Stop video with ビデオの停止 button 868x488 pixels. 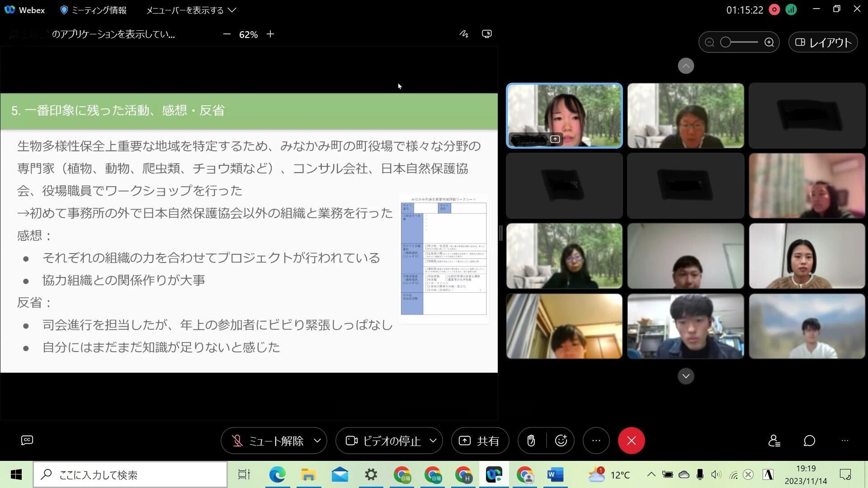[x=383, y=441]
